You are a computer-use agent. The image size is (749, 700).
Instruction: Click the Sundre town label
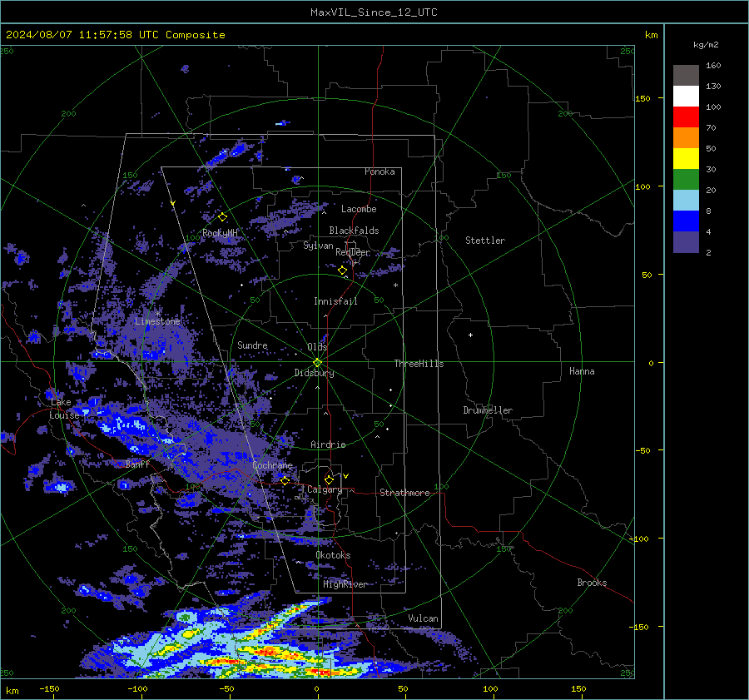[x=252, y=345]
